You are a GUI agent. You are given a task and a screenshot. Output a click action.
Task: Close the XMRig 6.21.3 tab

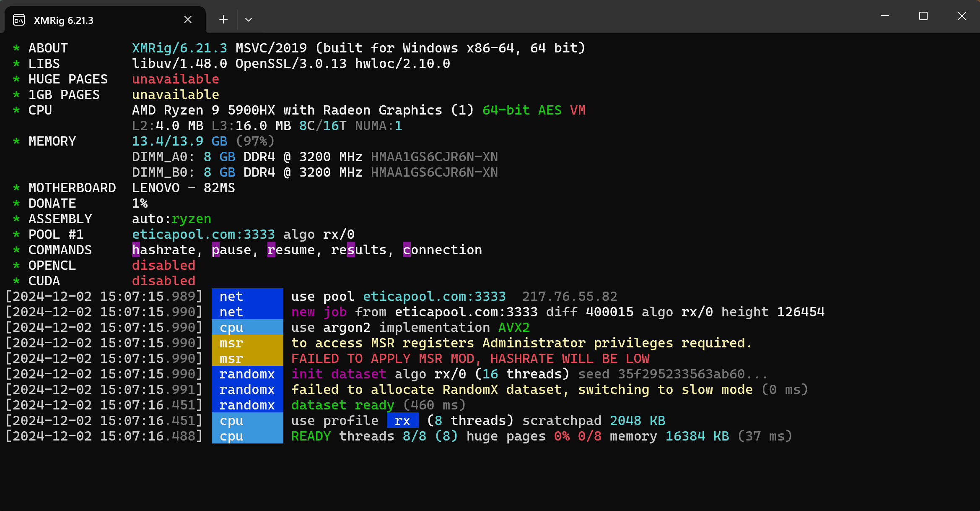pos(188,19)
